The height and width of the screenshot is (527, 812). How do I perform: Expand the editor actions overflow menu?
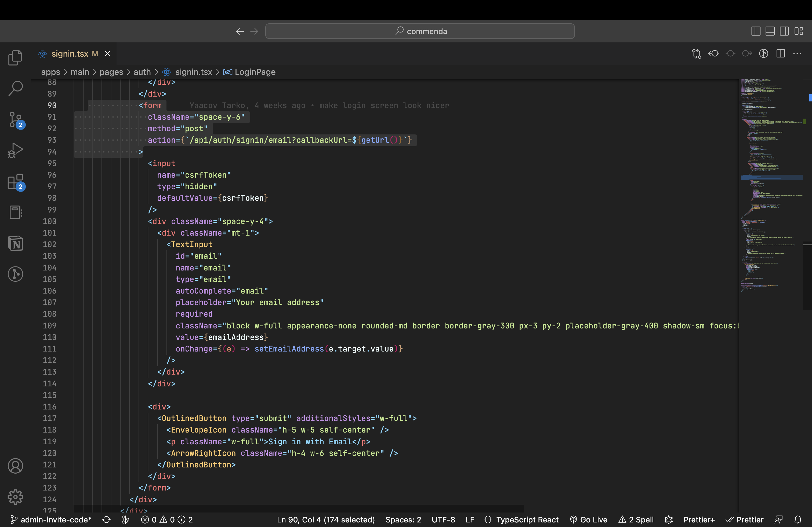[x=798, y=53]
